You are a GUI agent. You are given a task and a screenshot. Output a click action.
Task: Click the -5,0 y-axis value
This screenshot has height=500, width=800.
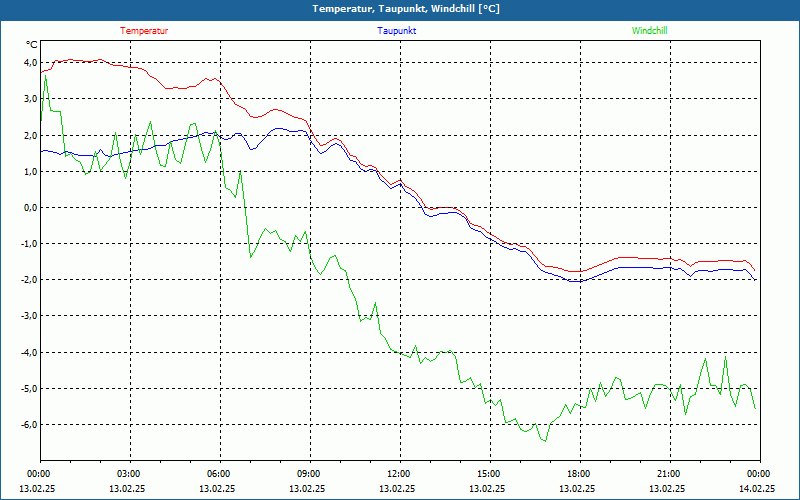tap(30, 388)
